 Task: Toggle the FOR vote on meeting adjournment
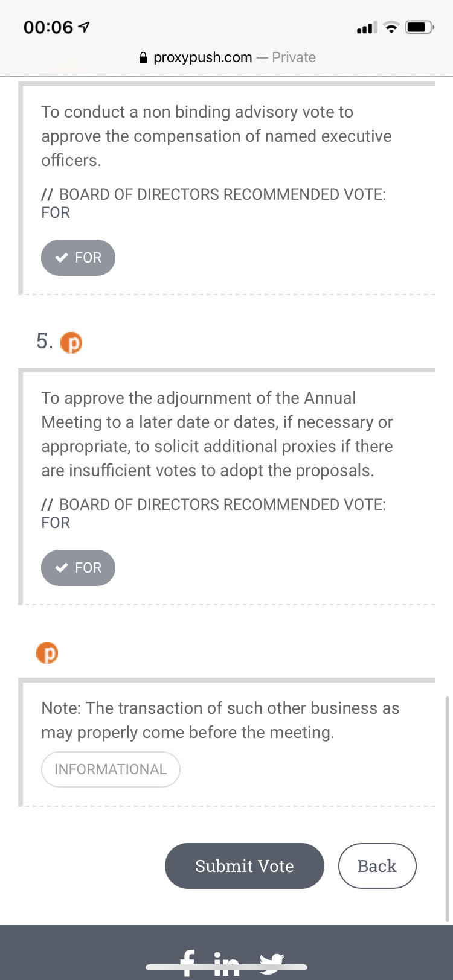78,568
